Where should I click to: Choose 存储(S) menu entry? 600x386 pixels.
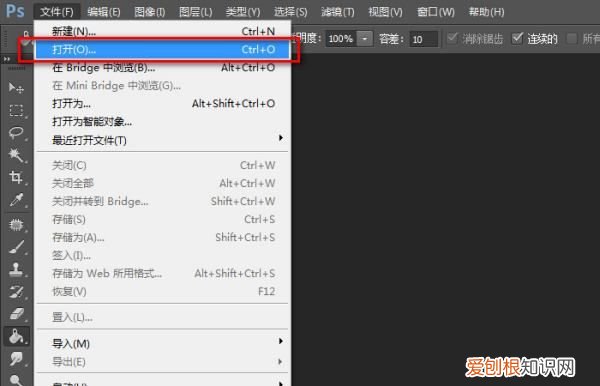[163, 219]
